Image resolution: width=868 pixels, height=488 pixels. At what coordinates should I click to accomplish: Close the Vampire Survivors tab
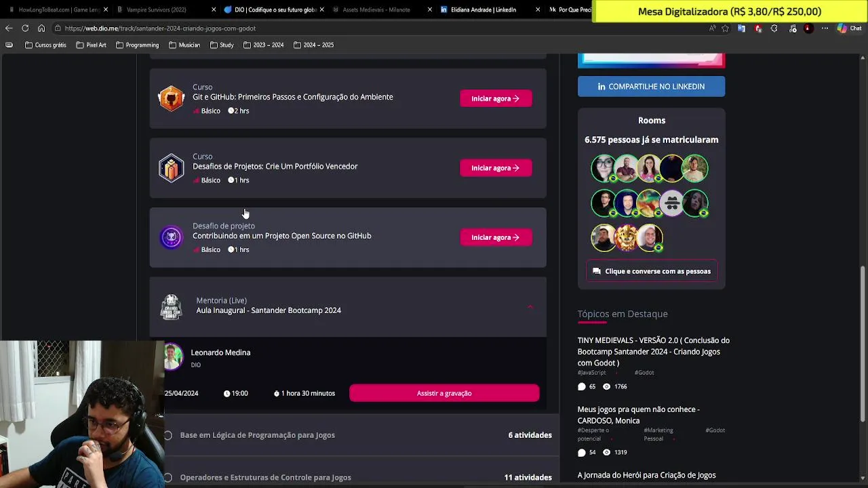click(214, 9)
